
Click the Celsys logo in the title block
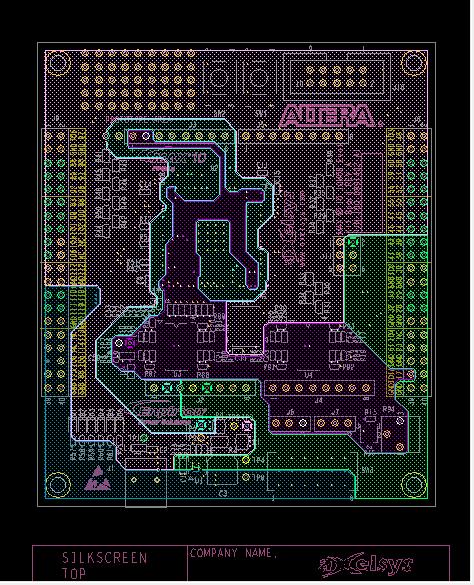coord(367,565)
